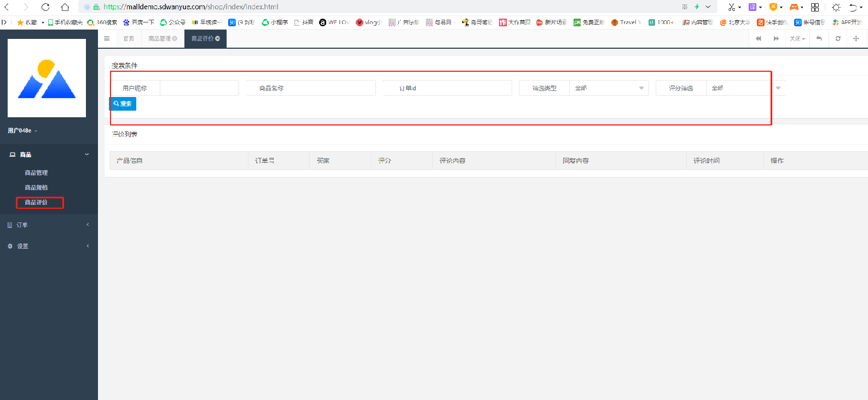
Task: Click the blue 搜索 button
Action: (x=123, y=104)
